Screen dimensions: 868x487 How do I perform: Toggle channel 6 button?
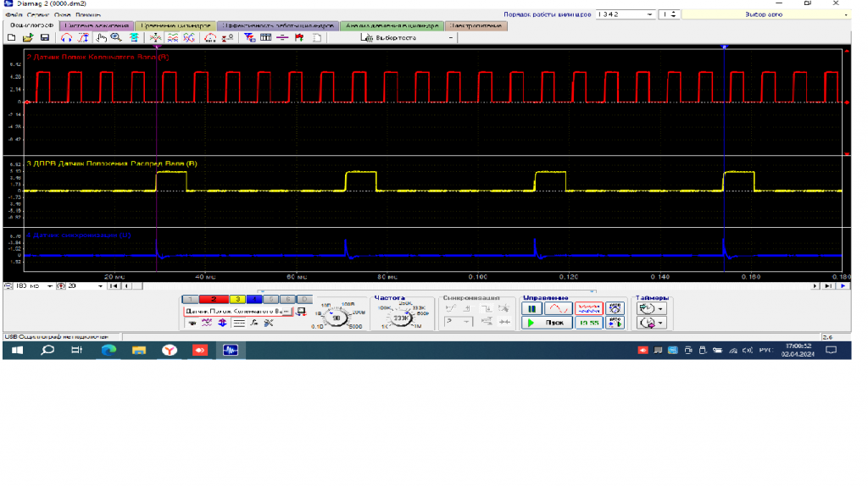[x=287, y=299]
